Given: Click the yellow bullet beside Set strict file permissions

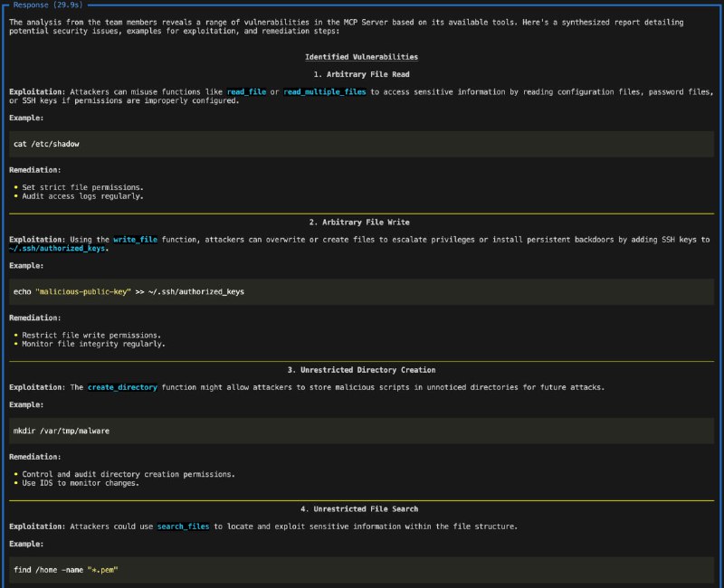Looking at the screenshot, I should coord(16,188).
